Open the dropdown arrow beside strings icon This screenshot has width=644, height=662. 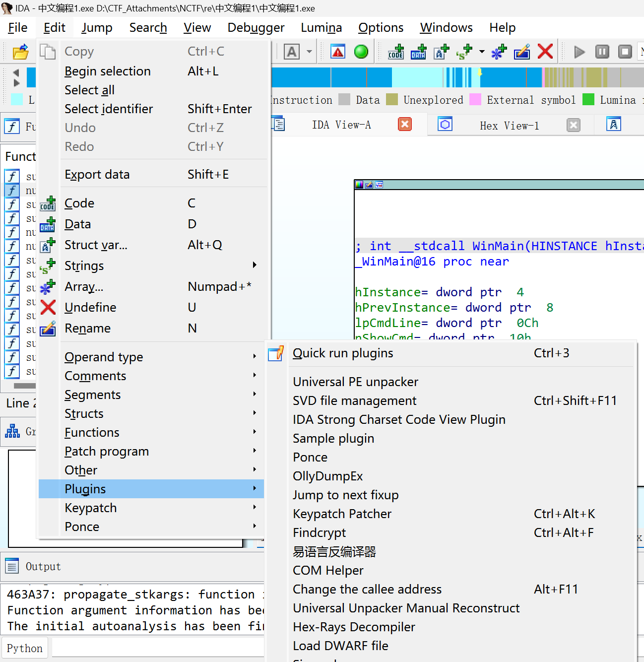point(482,52)
